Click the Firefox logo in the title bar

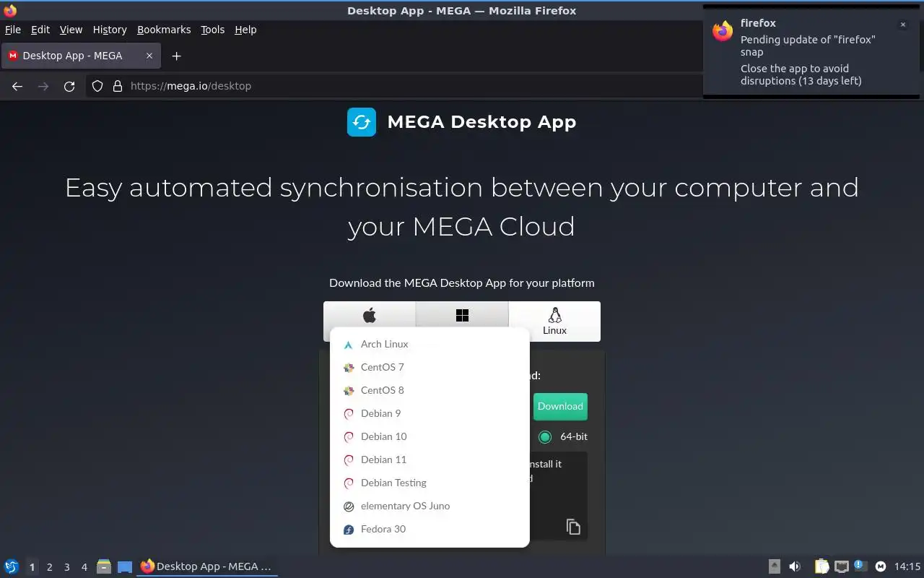point(10,10)
